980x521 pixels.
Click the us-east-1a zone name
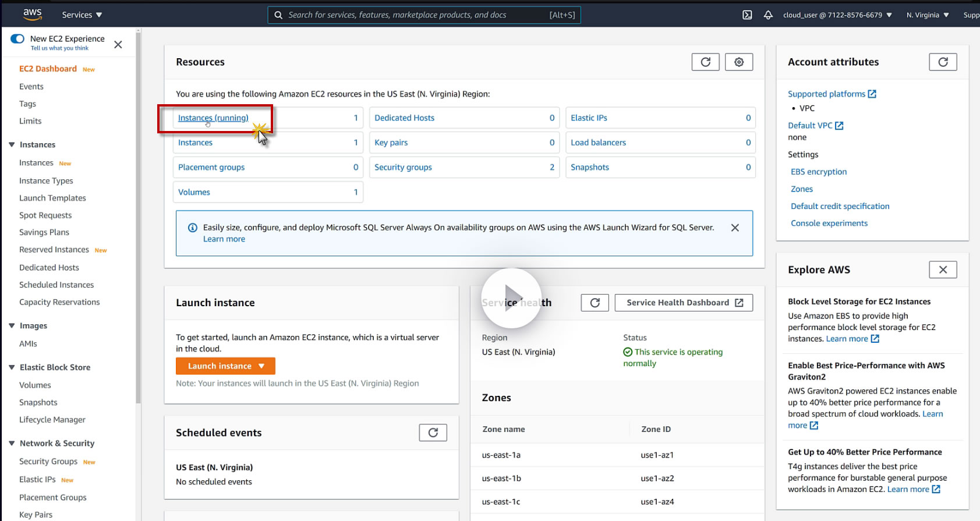501,455
